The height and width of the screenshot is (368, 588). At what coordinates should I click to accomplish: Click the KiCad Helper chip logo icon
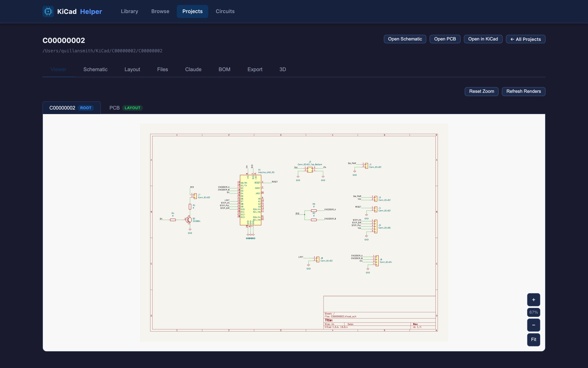click(48, 11)
